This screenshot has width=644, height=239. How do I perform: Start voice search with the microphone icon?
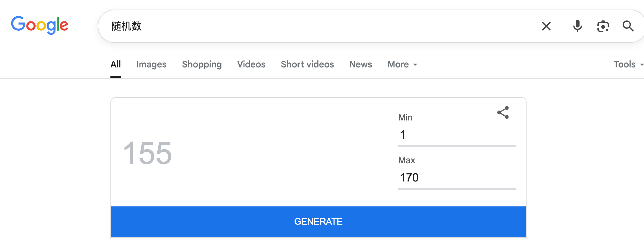pos(577,26)
